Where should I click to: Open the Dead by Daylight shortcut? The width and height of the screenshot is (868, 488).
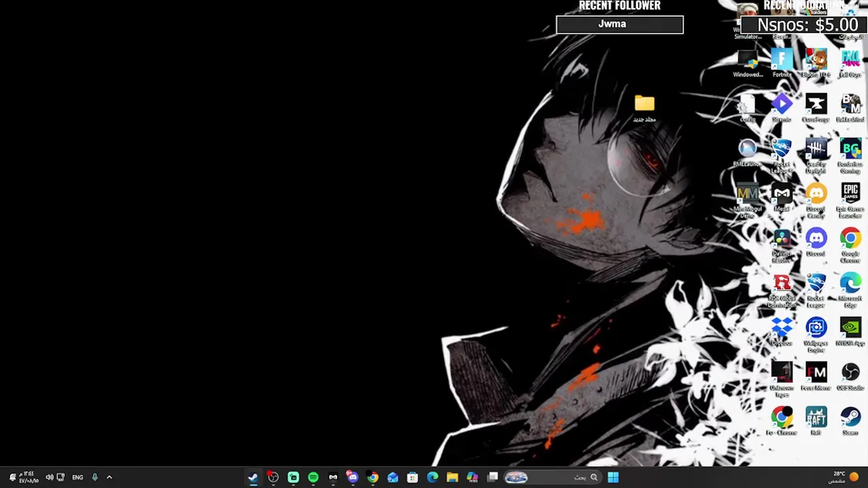pos(816,156)
